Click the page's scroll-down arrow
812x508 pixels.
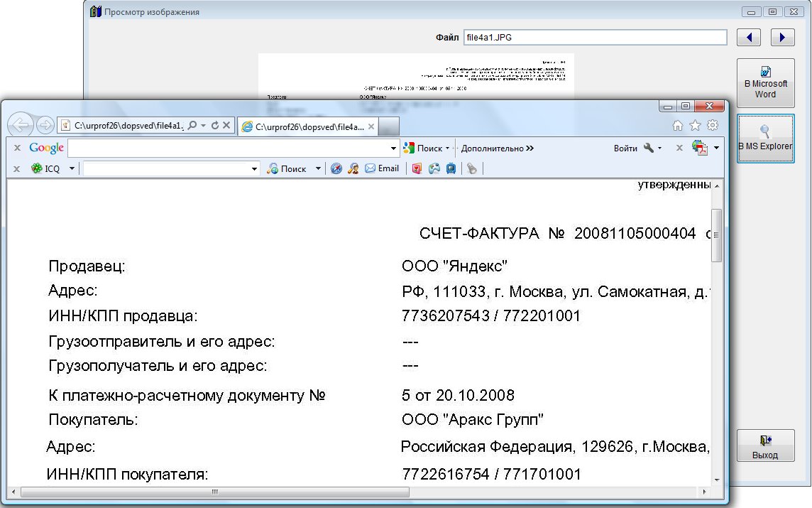click(x=717, y=480)
